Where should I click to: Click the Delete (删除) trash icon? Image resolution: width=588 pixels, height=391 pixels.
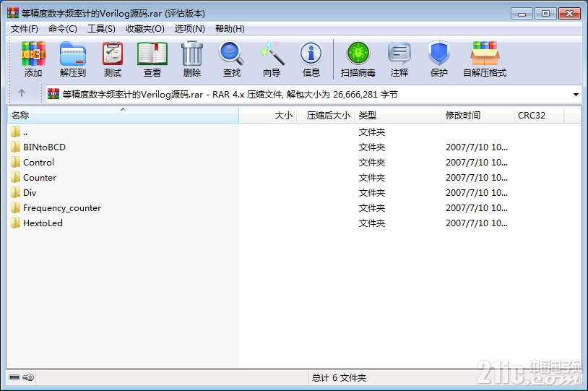pos(192,54)
